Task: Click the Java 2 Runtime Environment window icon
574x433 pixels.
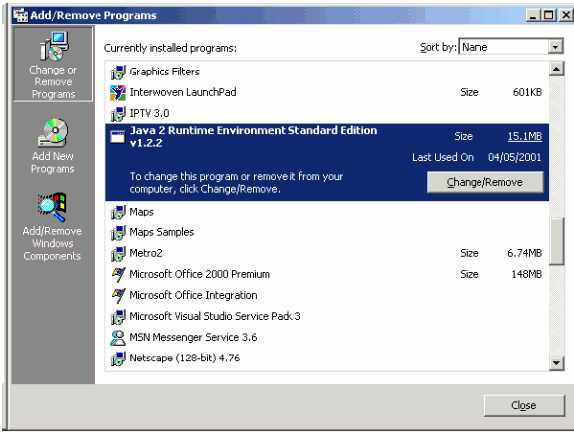Action: [x=118, y=137]
